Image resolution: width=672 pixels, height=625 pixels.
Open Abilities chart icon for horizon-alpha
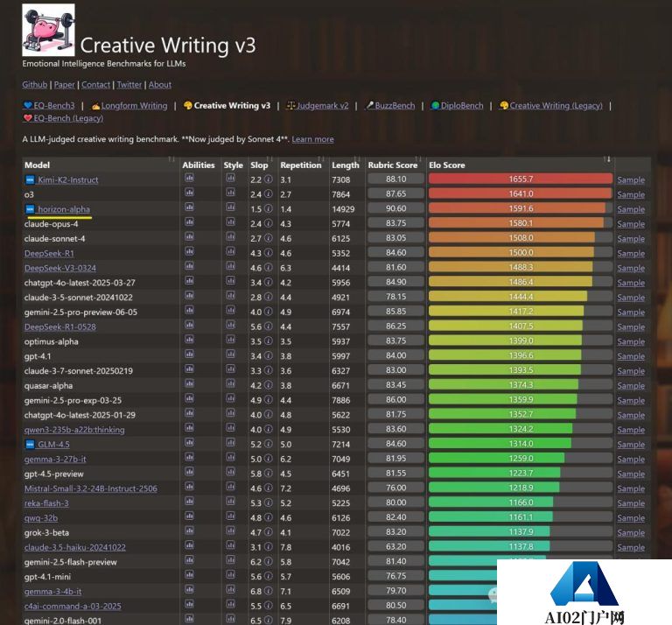pos(189,207)
